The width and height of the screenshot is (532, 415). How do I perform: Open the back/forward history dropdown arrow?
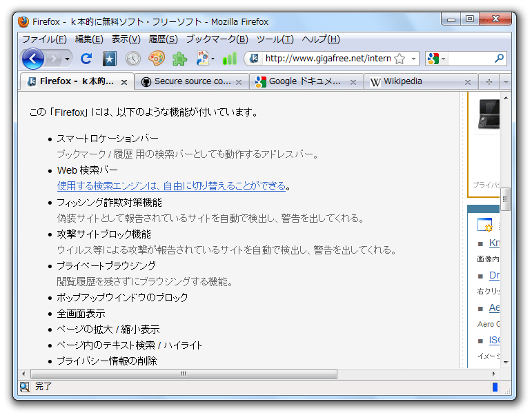tap(67, 59)
